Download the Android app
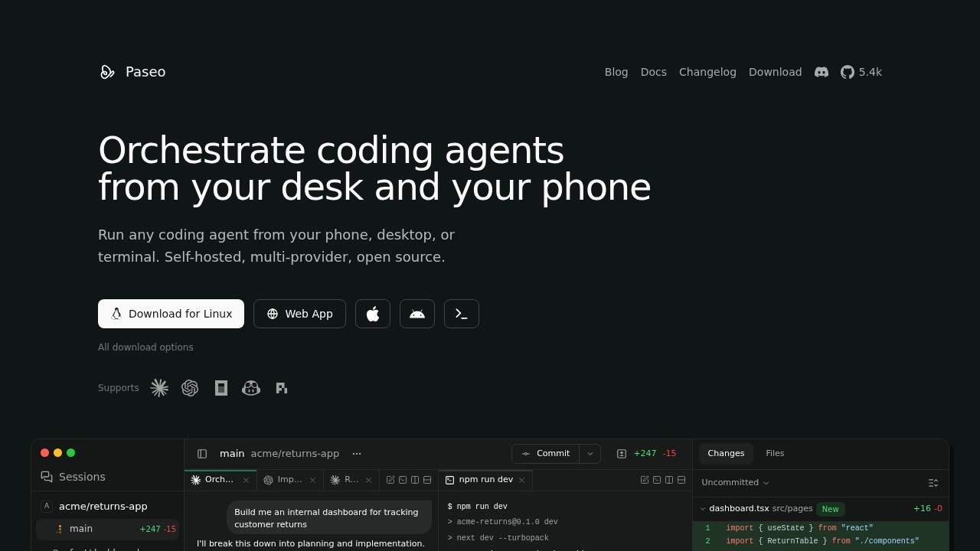 [x=417, y=314]
